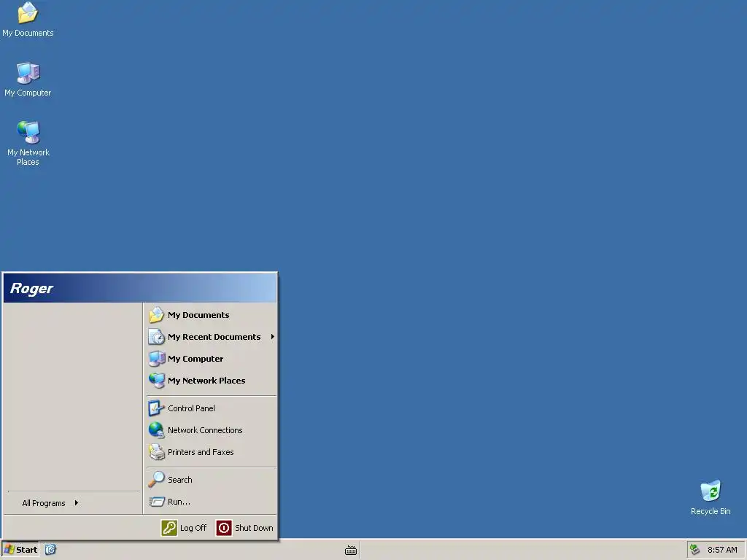
Task: Click the Network Connections globe icon
Action: click(x=156, y=430)
